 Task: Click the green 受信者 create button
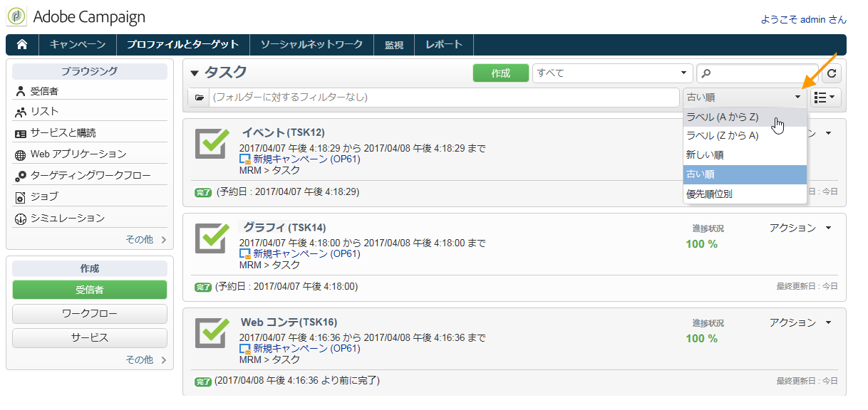[90, 290]
